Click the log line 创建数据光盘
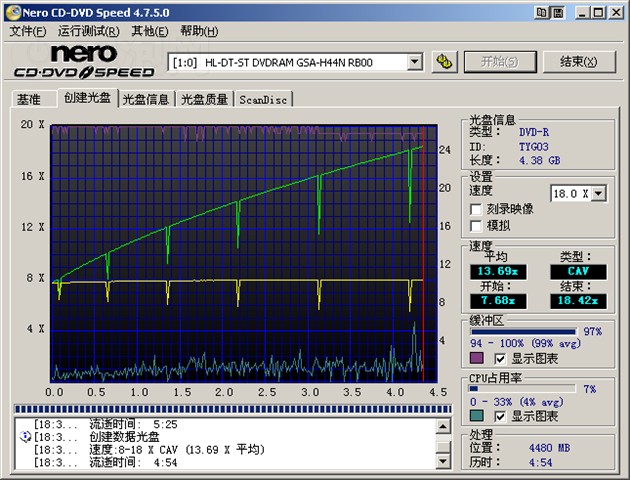 pyautogui.click(x=124, y=437)
